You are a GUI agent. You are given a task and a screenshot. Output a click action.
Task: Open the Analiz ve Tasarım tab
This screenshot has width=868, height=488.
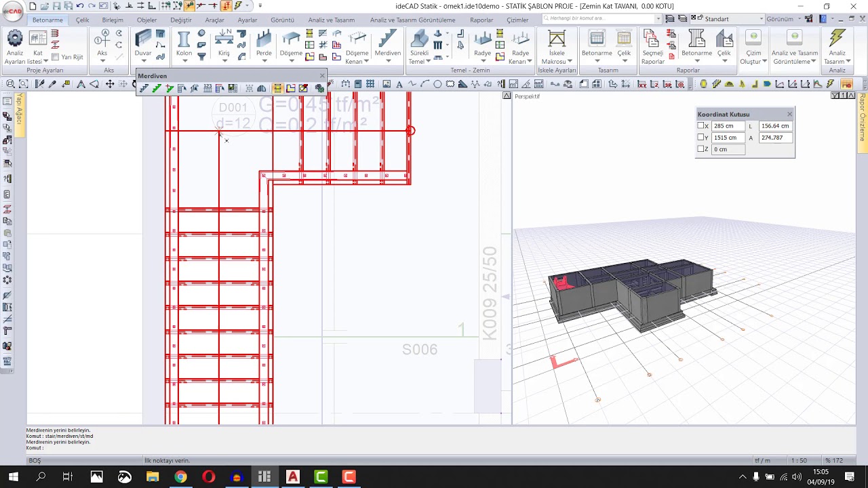(331, 20)
